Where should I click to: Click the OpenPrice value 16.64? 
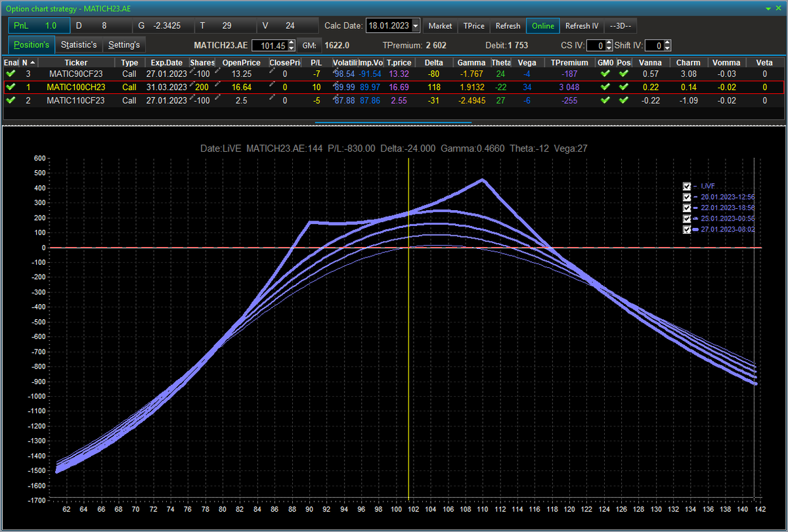(242, 87)
